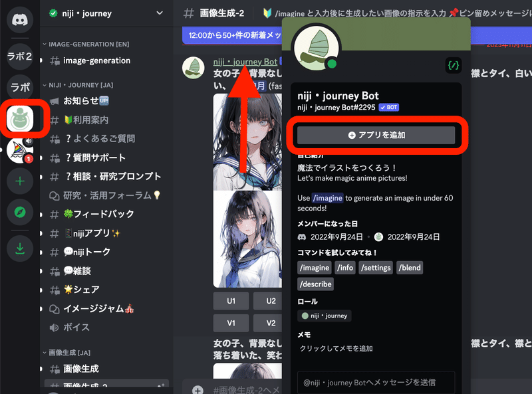Screen dimensions: 532x394
Task: Click the U2 upscale button
Action: click(268, 301)
